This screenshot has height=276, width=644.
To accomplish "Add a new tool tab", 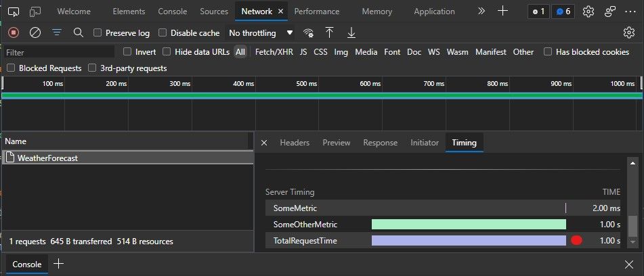I will 502,11.
